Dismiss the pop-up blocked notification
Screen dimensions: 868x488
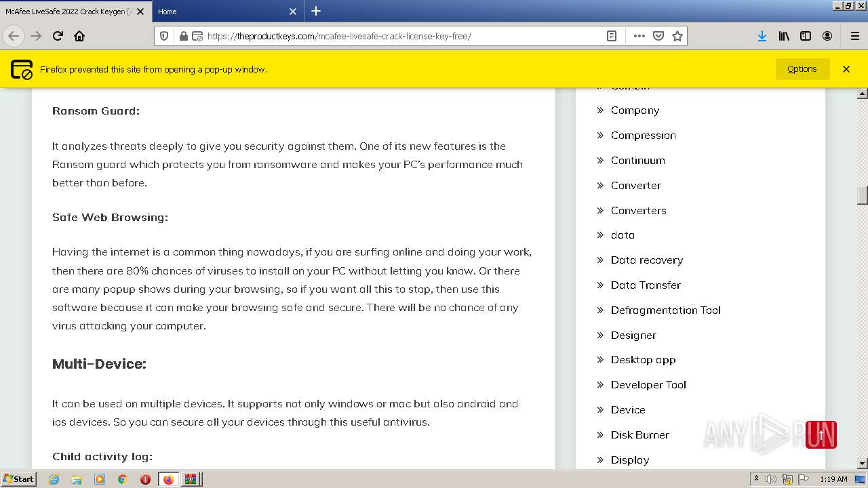coord(846,68)
